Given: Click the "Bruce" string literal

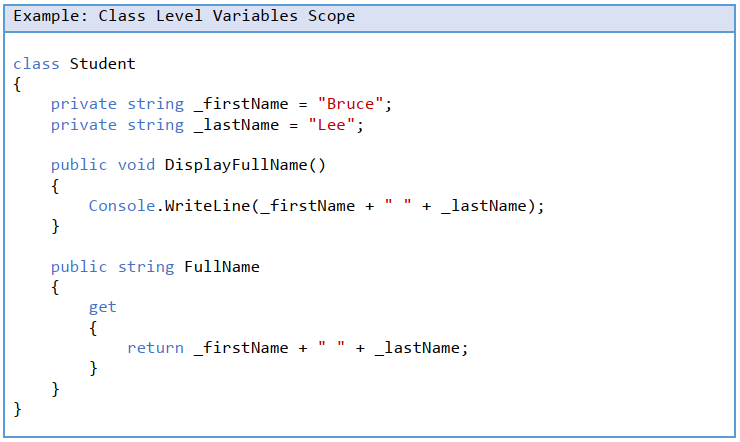Looking at the screenshot, I should pyautogui.click(x=351, y=104).
